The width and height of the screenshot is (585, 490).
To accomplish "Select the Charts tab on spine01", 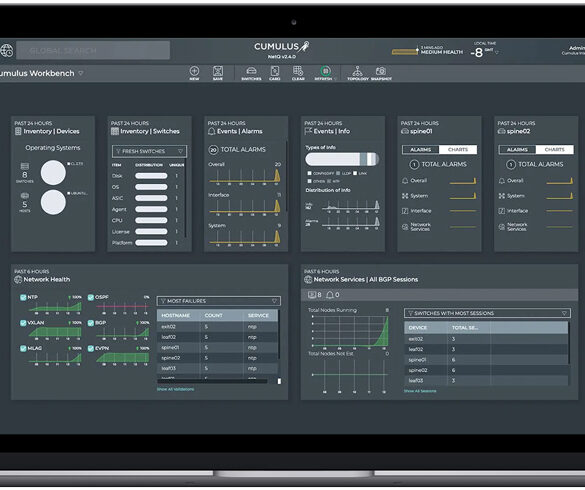I will point(458,150).
